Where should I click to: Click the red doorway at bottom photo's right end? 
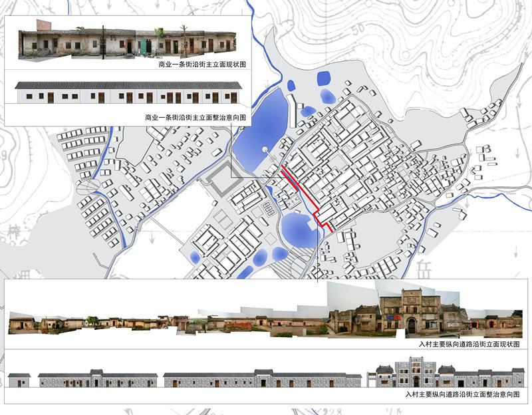point(493,323)
